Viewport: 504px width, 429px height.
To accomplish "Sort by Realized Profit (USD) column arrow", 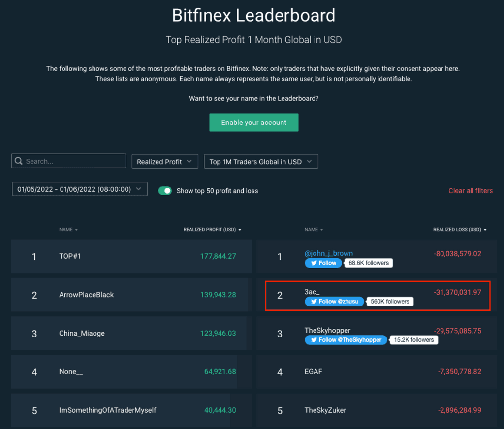I will 240,230.
